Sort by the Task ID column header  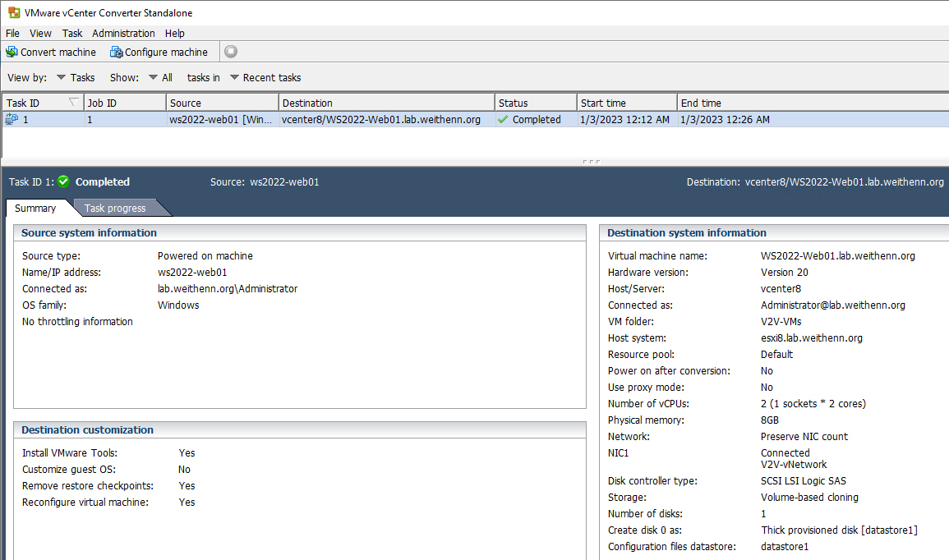tap(43, 103)
